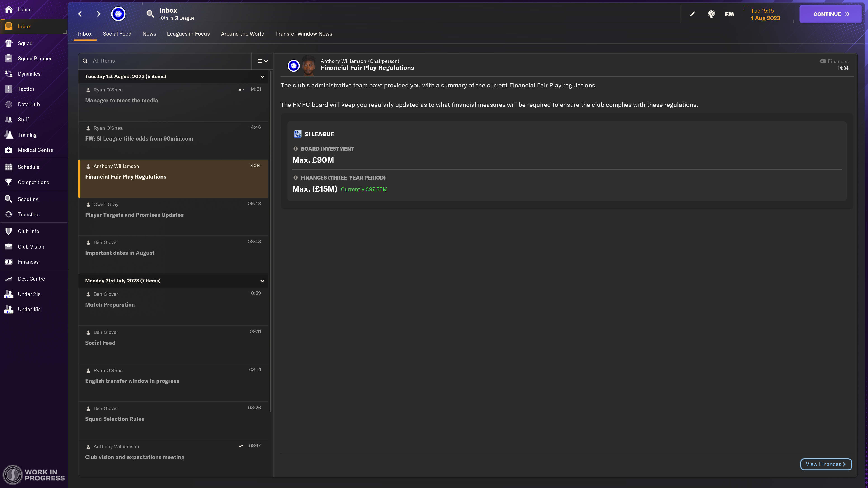Open Scouting from the sidebar
The height and width of the screenshot is (488, 868).
[x=28, y=199]
